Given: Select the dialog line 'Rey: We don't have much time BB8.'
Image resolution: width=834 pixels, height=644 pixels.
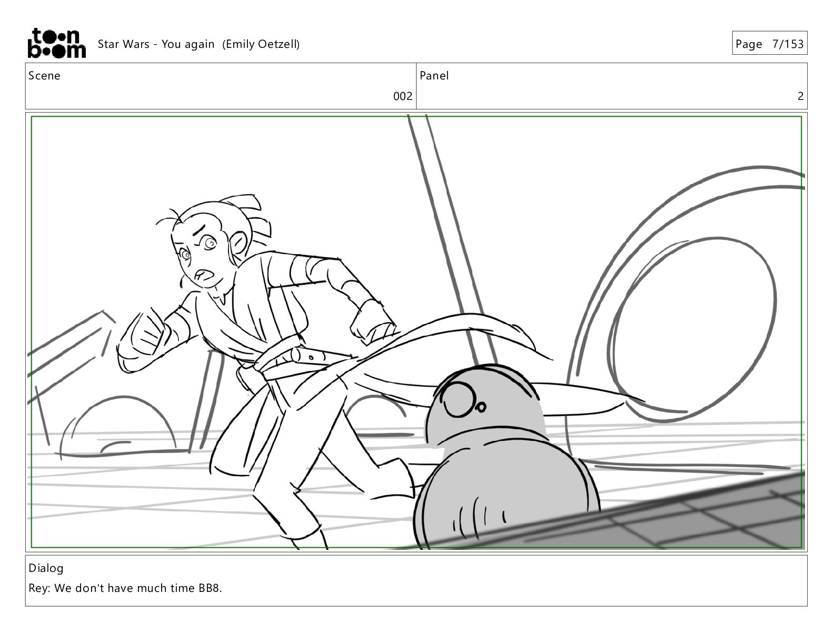Looking at the screenshot, I should (x=125, y=588).
